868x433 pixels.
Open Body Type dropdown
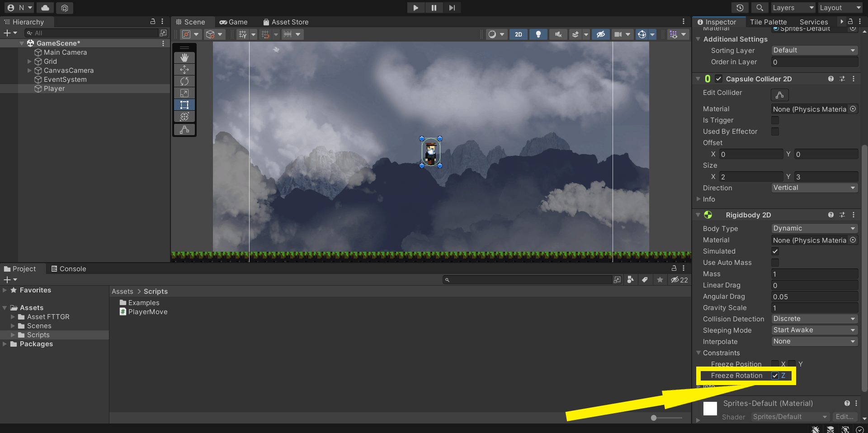click(815, 228)
